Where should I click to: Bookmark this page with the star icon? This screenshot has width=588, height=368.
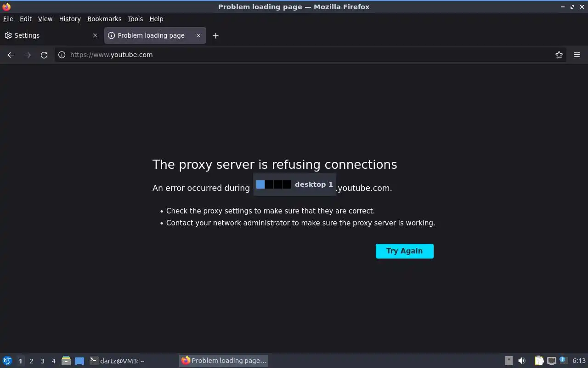point(559,55)
